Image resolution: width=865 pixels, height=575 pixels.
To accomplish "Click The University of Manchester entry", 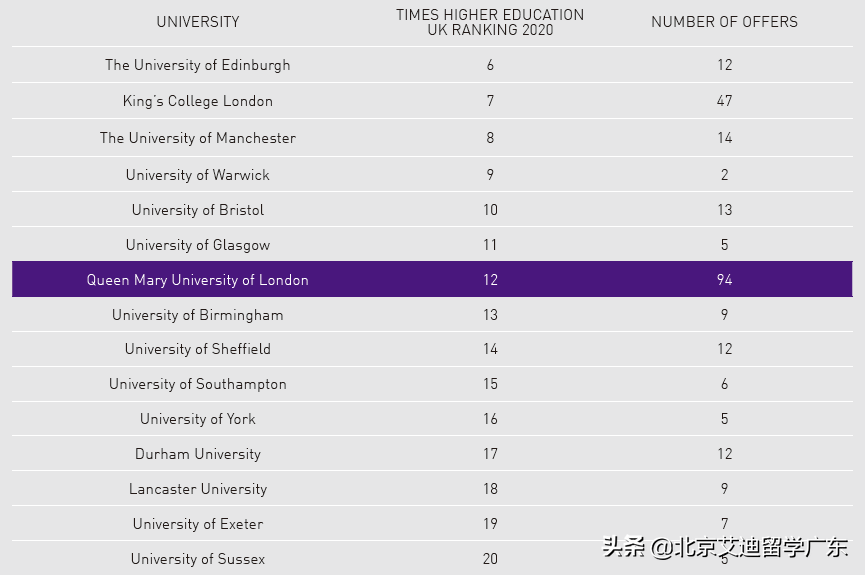I will pyautogui.click(x=198, y=138).
